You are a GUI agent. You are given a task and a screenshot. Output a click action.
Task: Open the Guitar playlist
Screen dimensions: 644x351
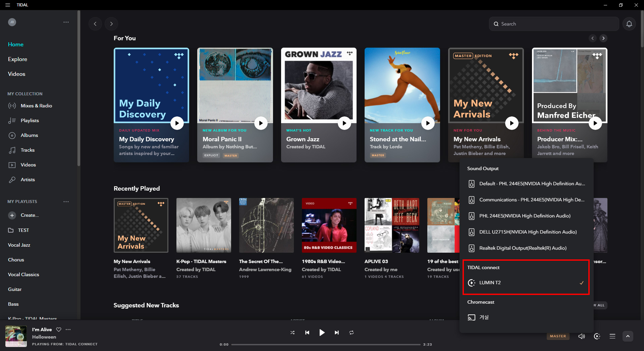point(15,289)
